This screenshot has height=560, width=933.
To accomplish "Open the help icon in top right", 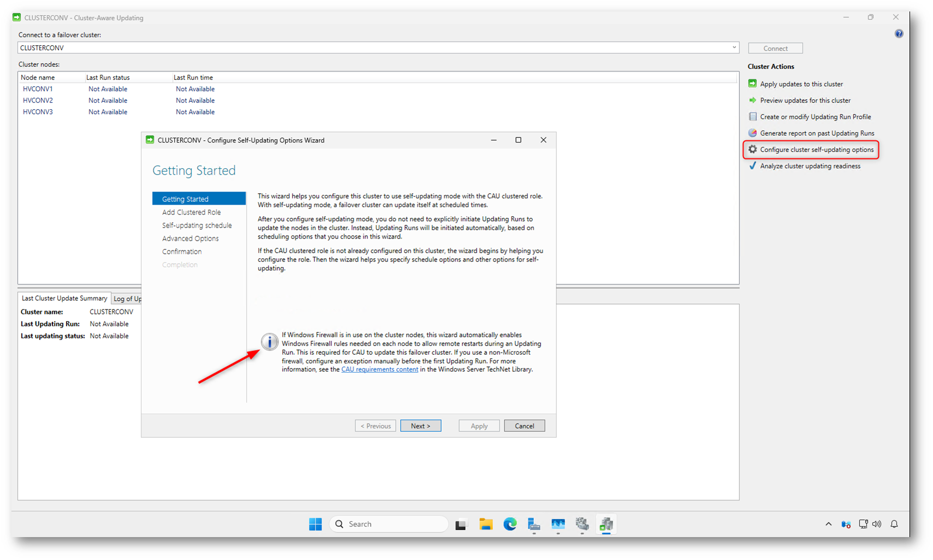I will pyautogui.click(x=899, y=34).
